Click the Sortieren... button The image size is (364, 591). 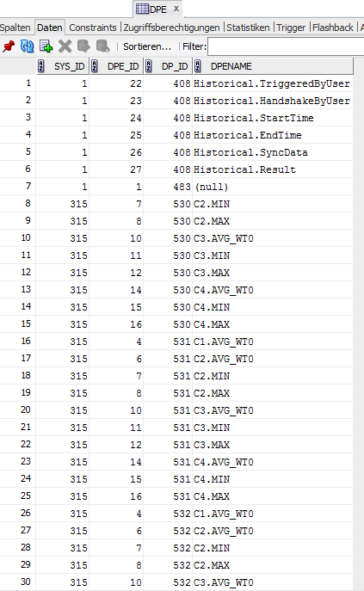click(147, 46)
